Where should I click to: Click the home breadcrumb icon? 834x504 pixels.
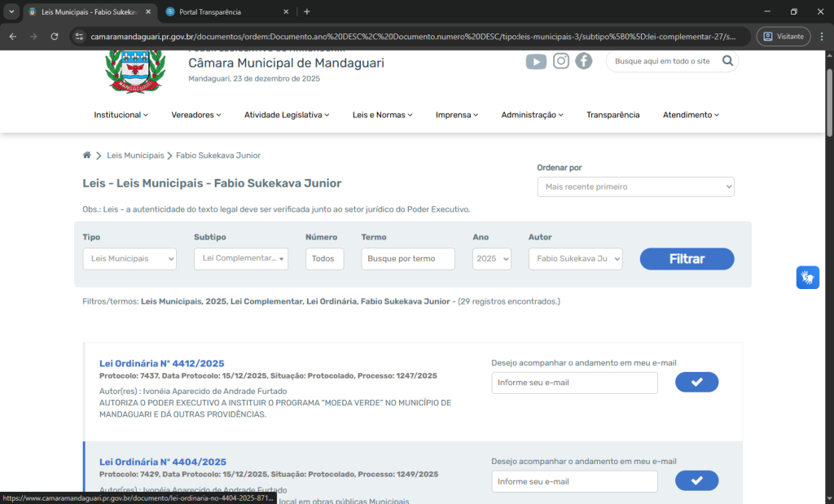pos(87,156)
